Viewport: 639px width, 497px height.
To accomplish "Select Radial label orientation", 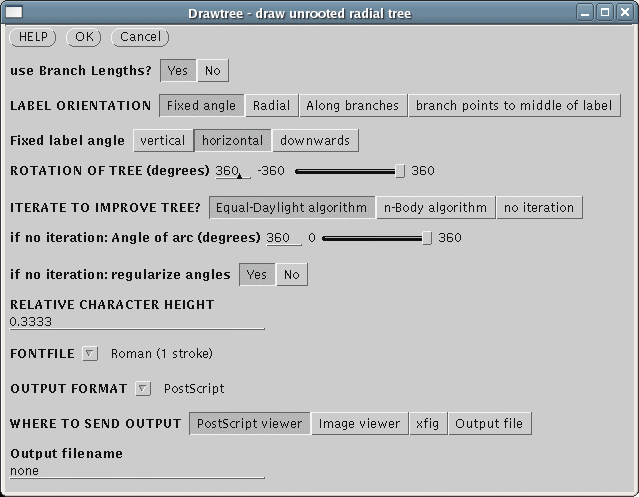I will point(271,106).
